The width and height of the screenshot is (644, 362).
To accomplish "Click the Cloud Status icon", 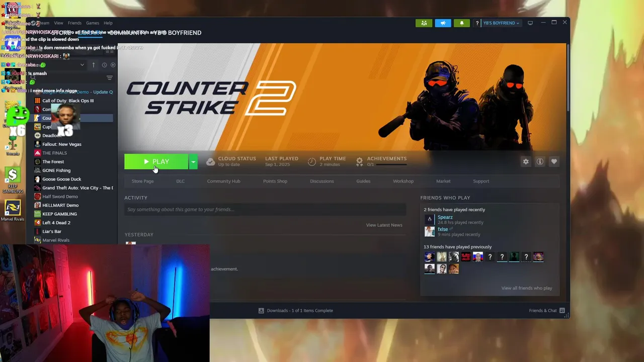I will coord(210,161).
